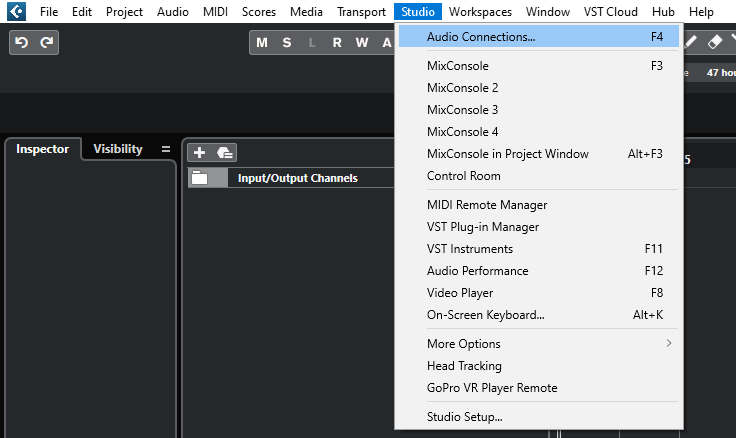Select the Erase tool

714,42
